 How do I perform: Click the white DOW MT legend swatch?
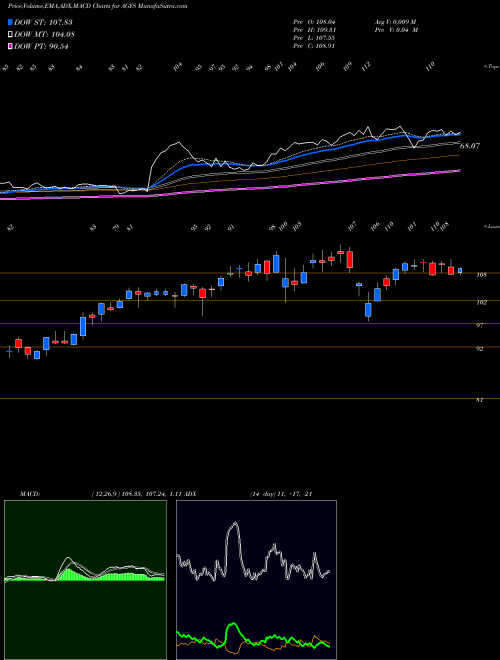pos(10,34)
